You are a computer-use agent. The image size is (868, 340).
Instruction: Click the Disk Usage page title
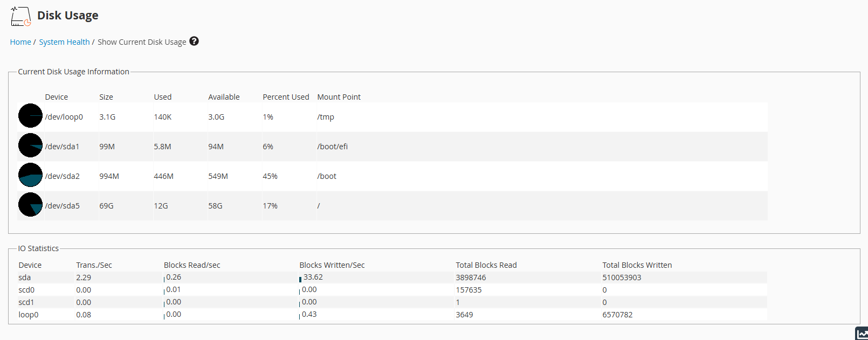click(x=68, y=15)
